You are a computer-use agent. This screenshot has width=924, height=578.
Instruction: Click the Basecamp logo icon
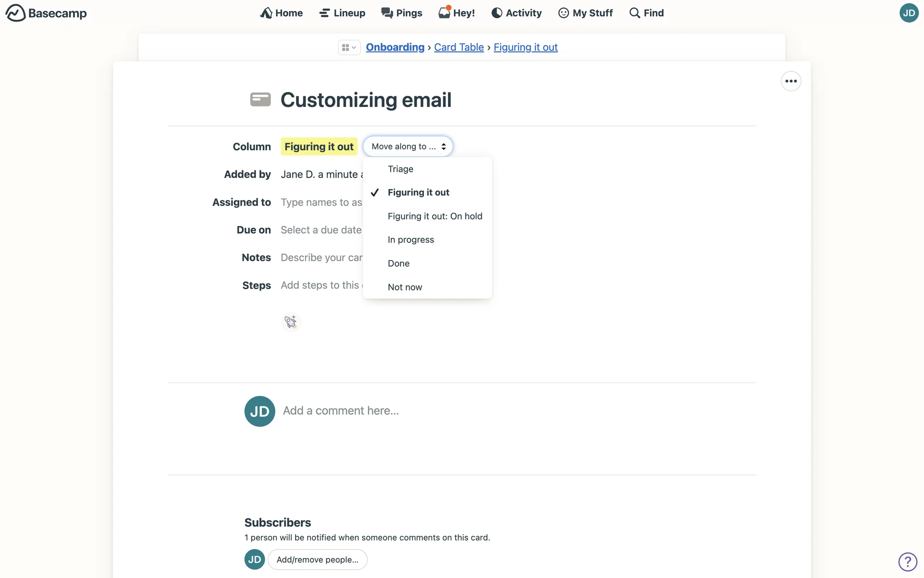pyautogui.click(x=15, y=13)
